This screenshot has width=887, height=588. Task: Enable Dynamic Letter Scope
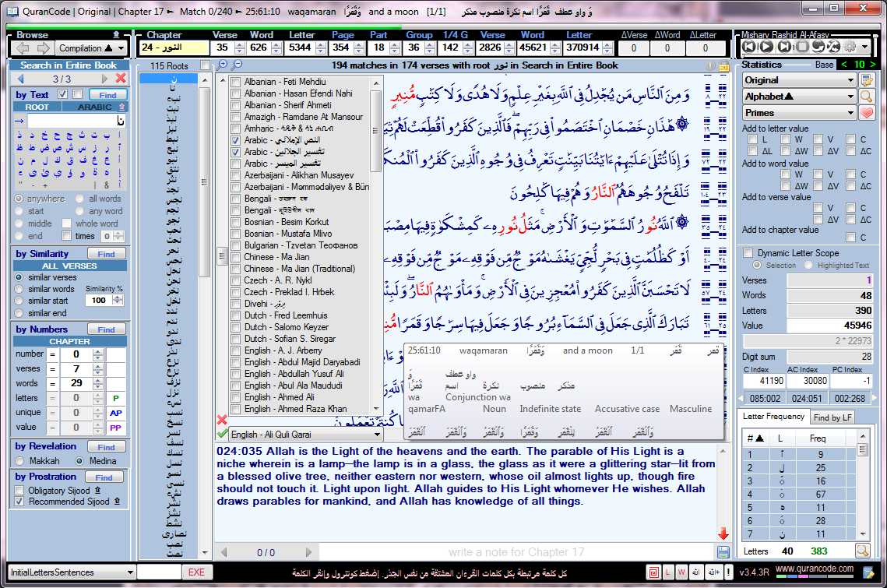click(x=748, y=253)
